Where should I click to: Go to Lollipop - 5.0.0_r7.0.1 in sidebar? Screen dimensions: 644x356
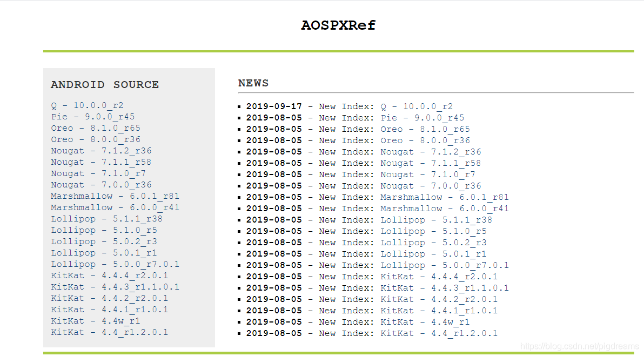[x=115, y=264]
